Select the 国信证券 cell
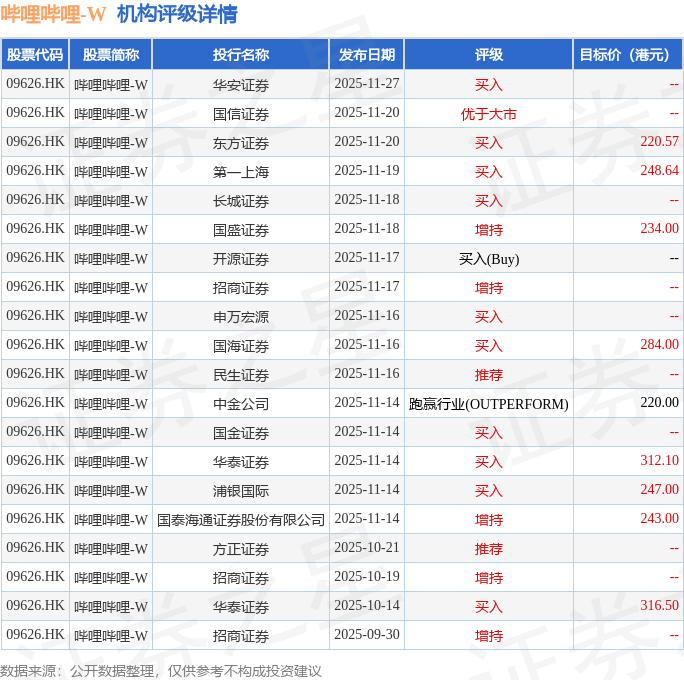This screenshot has width=684, height=680. click(x=241, y=114)
